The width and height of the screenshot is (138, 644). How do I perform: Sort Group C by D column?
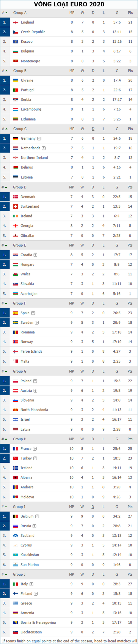click(x=93, y=129)
